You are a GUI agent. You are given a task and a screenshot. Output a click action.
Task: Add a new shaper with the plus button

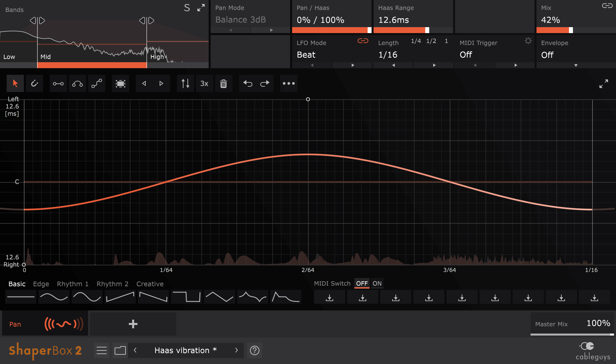click(x=133, y=324)
